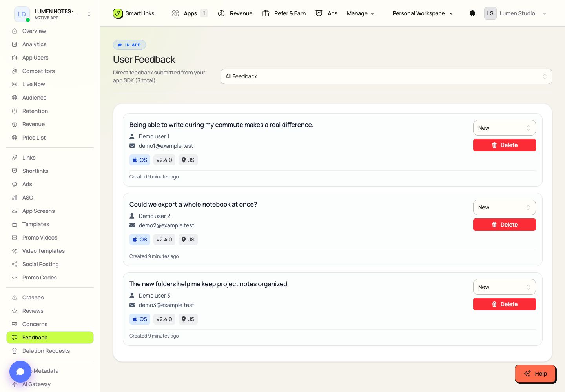Click the ASO bar chart icon
565x392 pixels.
click(x=15, y=198)
